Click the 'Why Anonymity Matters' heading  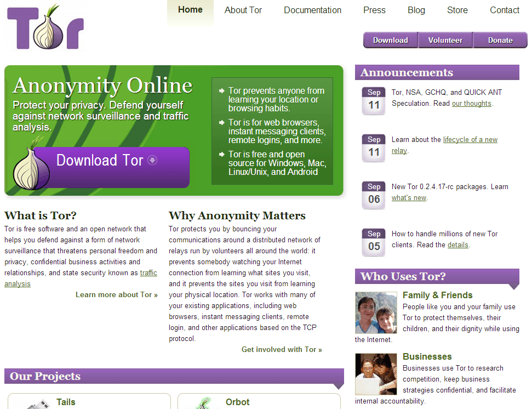click(237, 215)
